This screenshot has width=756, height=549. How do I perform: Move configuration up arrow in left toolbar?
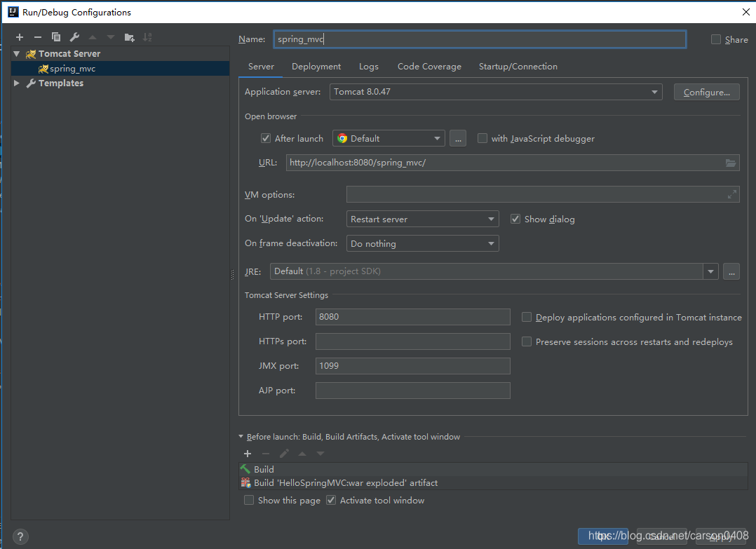click(x=93, y=37)
